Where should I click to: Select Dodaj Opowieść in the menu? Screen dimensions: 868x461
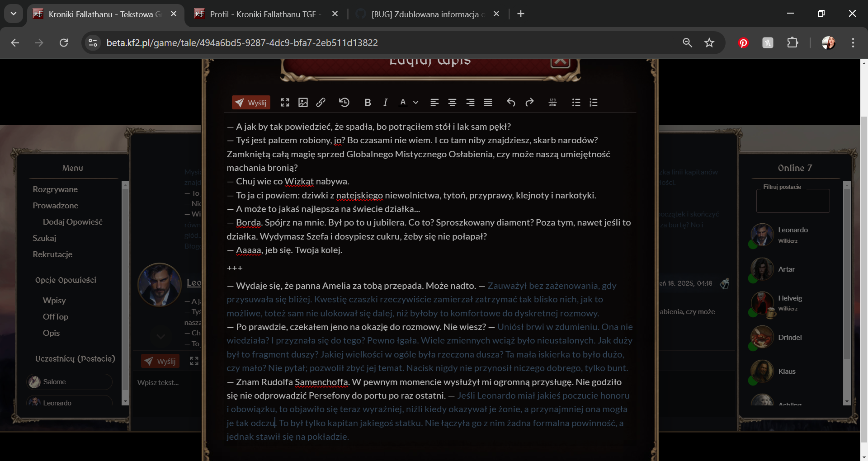pos(73,222)
